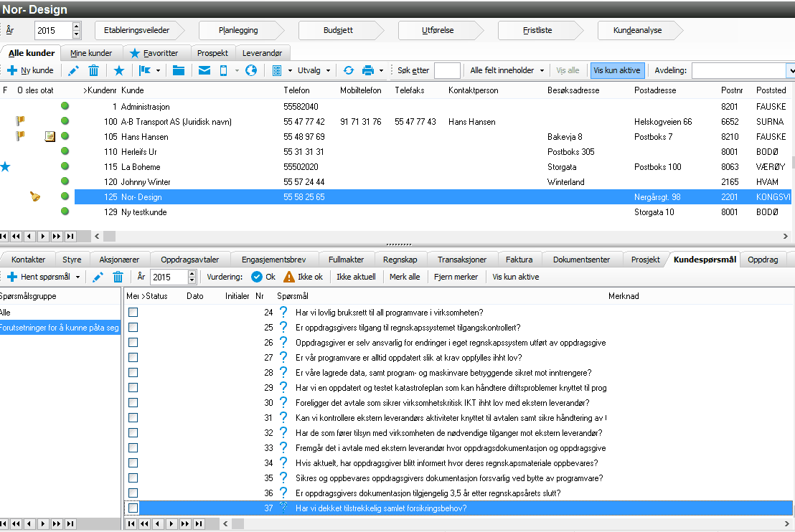Switch to the Regnskap tab

coord(400,260)
